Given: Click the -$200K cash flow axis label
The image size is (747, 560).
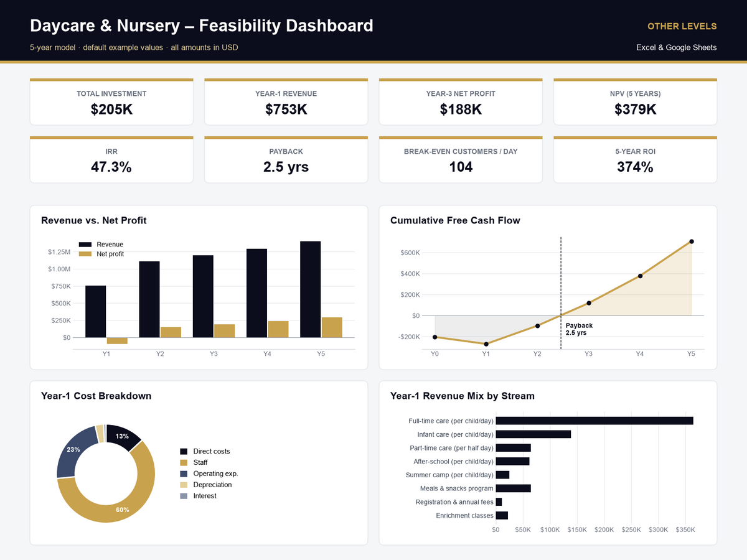Looking at the screenshot, I should coord(409,337).
